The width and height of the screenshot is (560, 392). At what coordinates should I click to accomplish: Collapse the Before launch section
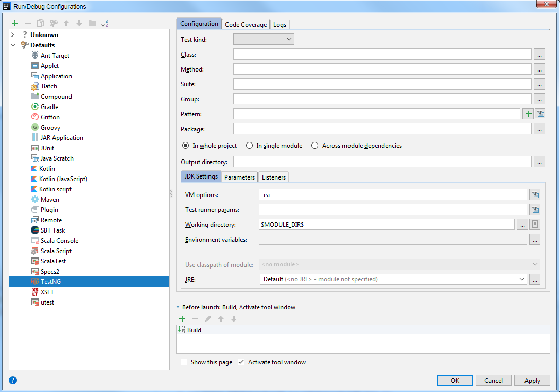178,307
